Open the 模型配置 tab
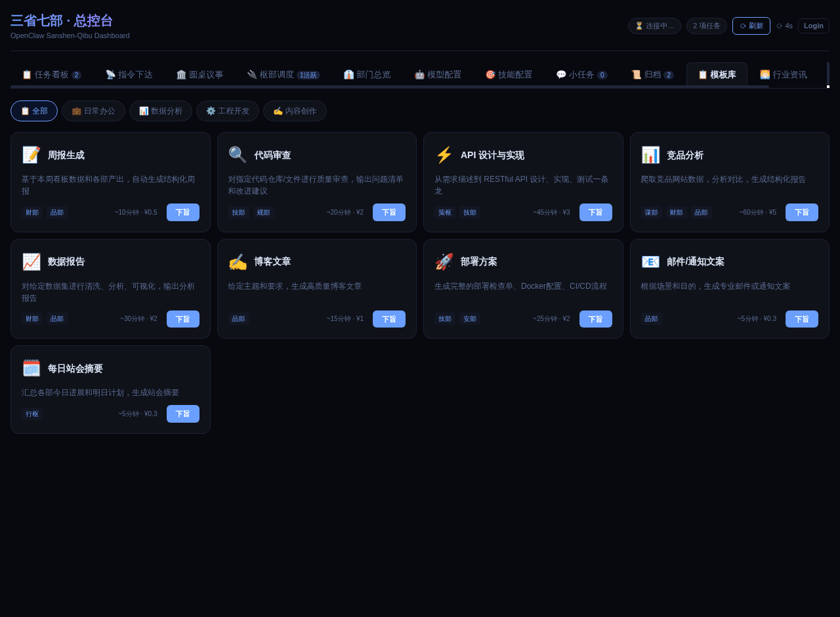This screenshot has height=617, width=840. (438, 75)
